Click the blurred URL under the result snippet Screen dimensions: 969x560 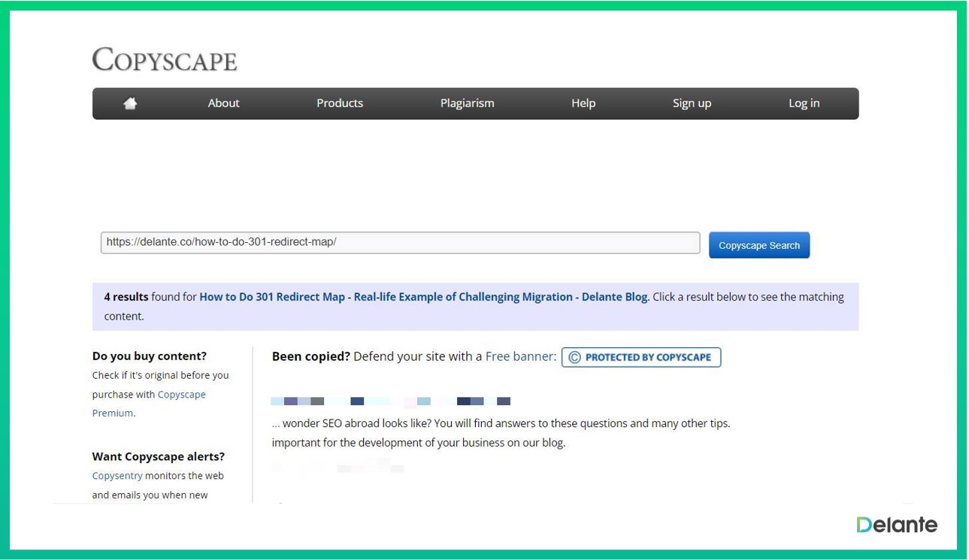click(338, 468)
